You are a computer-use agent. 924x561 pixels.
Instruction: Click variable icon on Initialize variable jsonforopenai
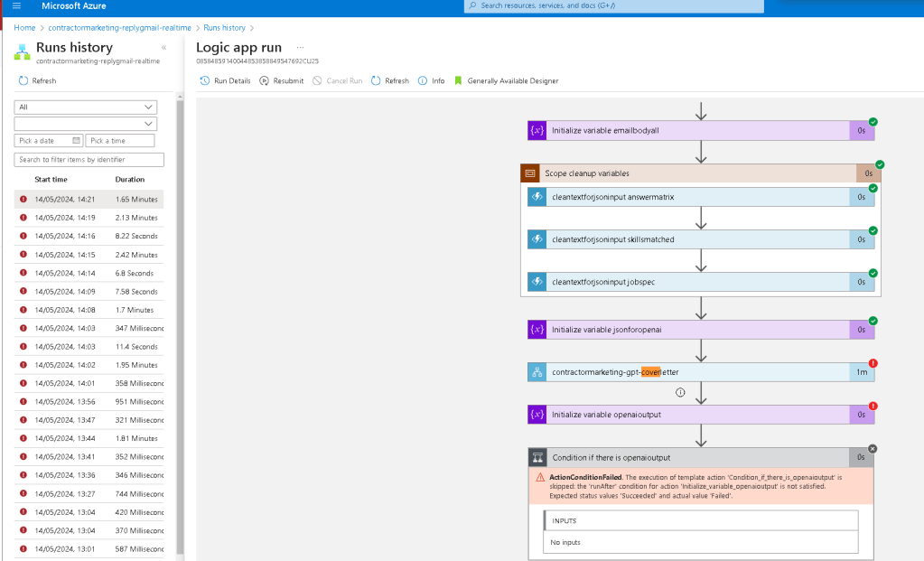point(537,330)
